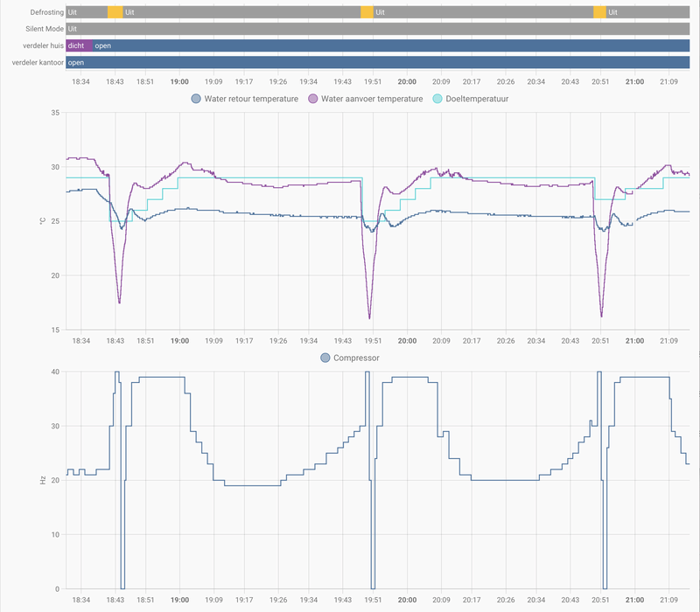Click the 35 label on the temperature axis

click(x=55, y=113)
